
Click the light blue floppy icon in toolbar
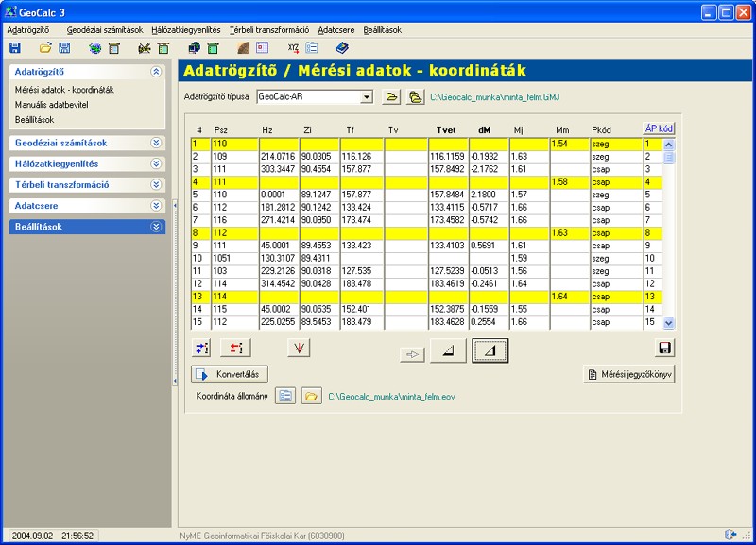click(64, 48)
